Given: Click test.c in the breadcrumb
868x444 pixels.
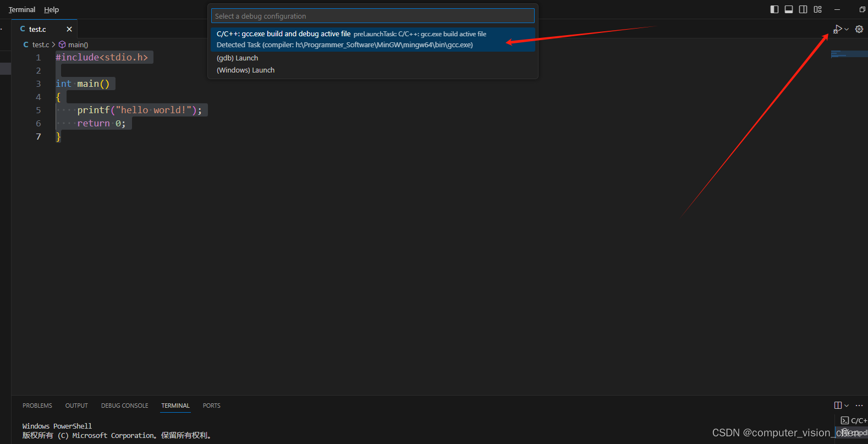Looking at the screenshot, I should pyautogui.click(x=41, y=45).
